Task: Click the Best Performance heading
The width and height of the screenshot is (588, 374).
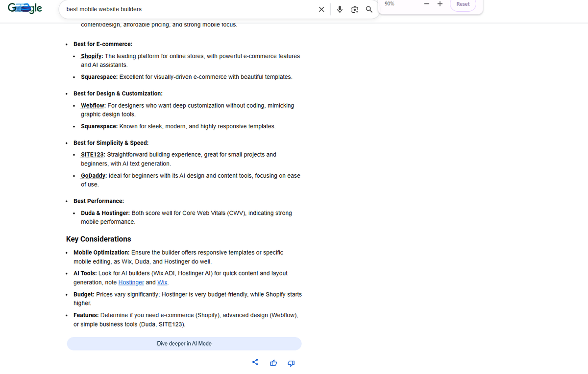Action: tap(98, 201)
